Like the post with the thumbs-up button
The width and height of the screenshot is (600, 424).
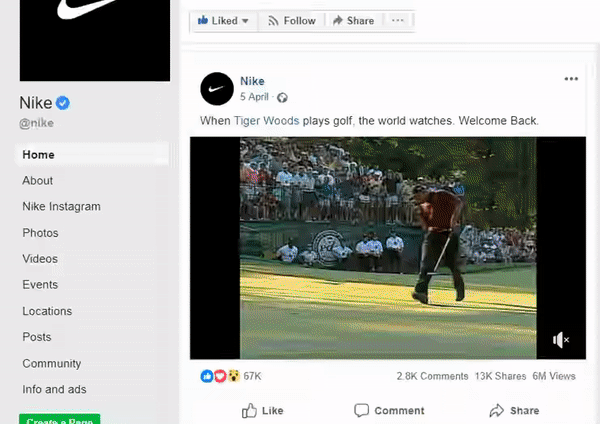coord(262,411)
